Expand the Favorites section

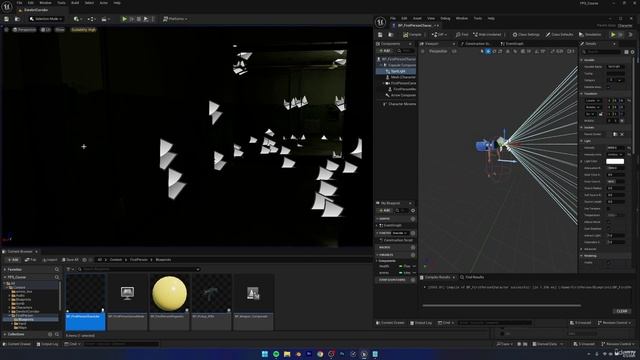4,269
